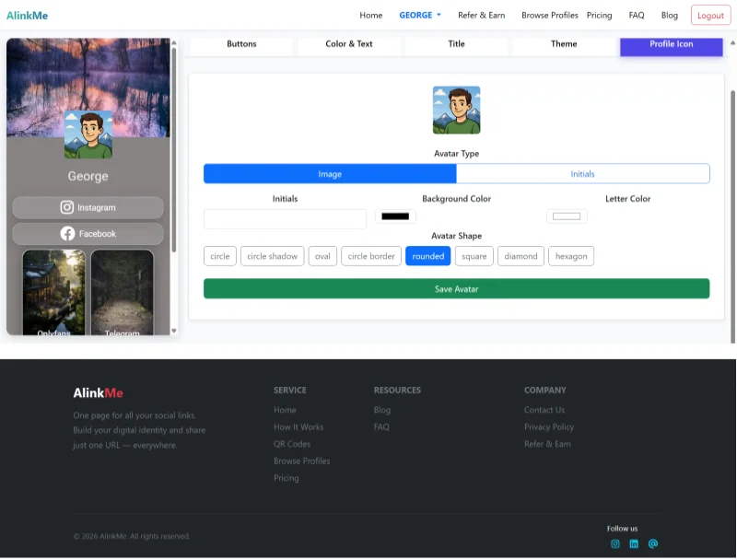Click the Facebook icon on the profile preview

point(65,234)
